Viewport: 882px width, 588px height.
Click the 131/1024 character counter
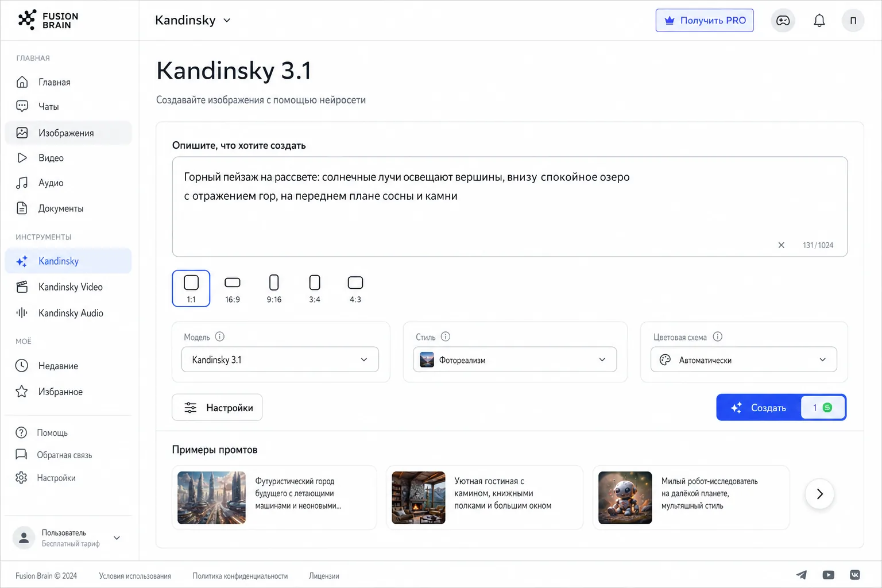coord(818,245)
